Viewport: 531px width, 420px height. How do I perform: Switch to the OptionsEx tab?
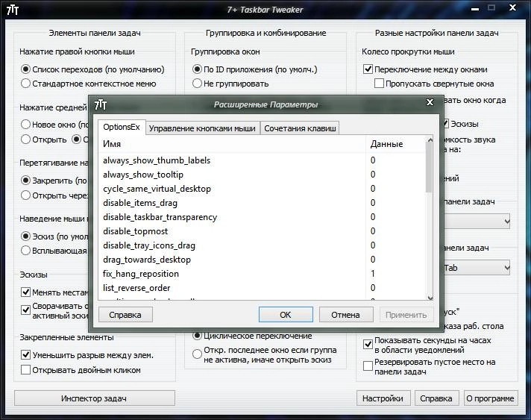[x=122, y=127]
